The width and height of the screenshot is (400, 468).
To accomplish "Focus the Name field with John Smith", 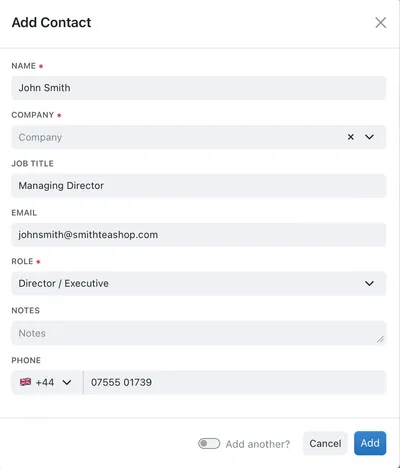I will 199,88.
